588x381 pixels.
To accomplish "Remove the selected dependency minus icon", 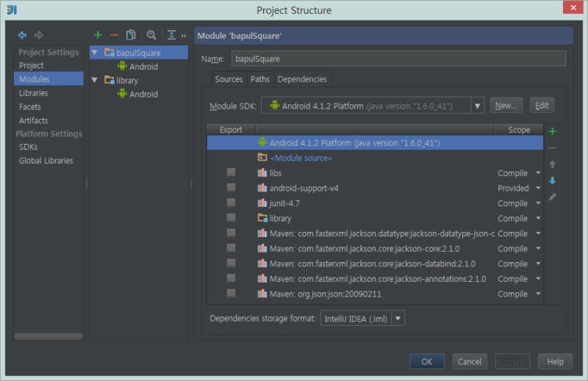I will pos(552,148).
